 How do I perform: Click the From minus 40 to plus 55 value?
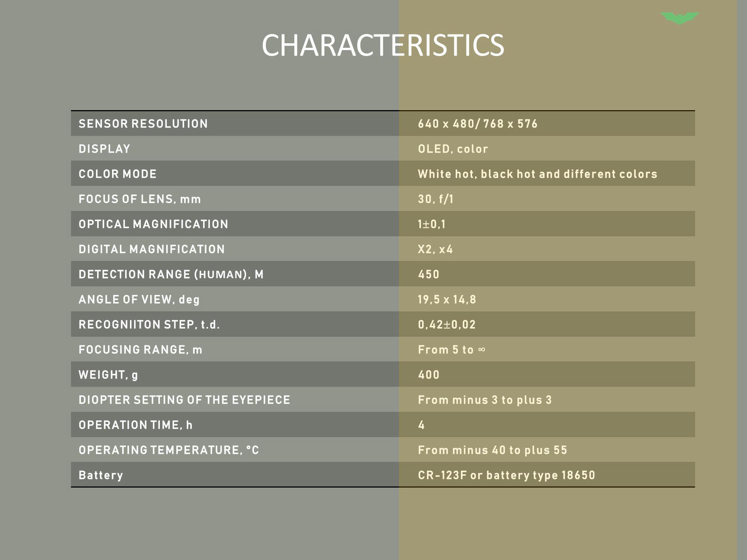492,450
